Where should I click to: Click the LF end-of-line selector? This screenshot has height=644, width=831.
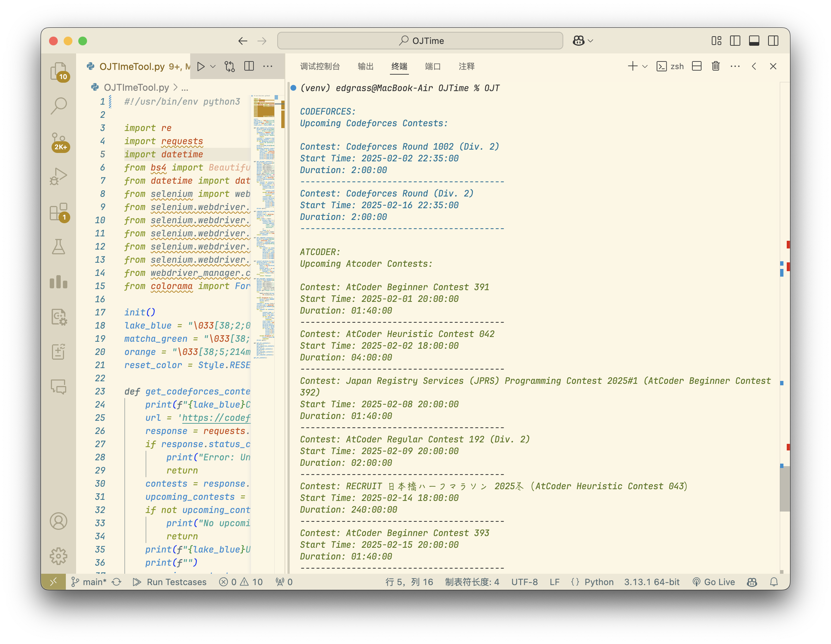[554, 582]
